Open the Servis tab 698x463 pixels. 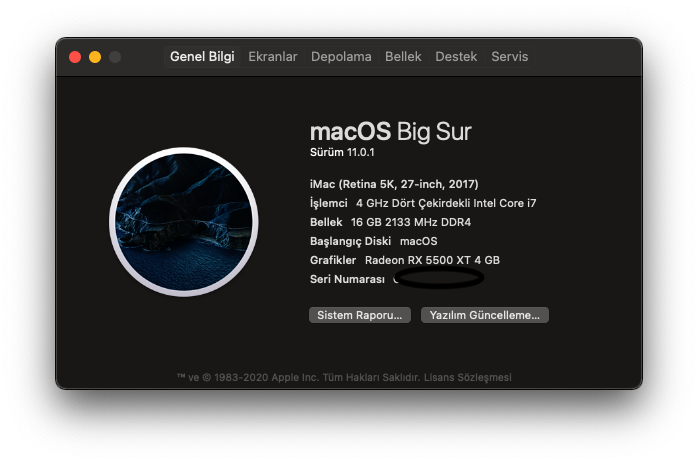point(509,57)
